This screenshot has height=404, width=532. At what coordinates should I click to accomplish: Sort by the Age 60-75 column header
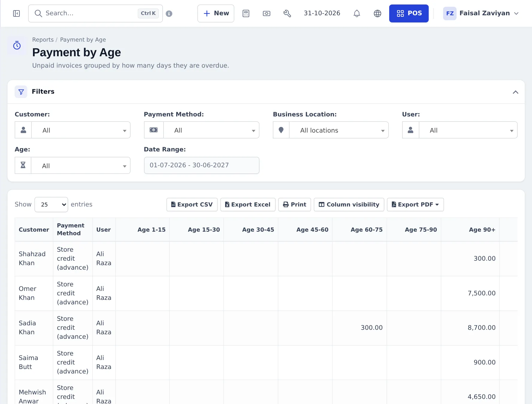(x=359, y=230)
